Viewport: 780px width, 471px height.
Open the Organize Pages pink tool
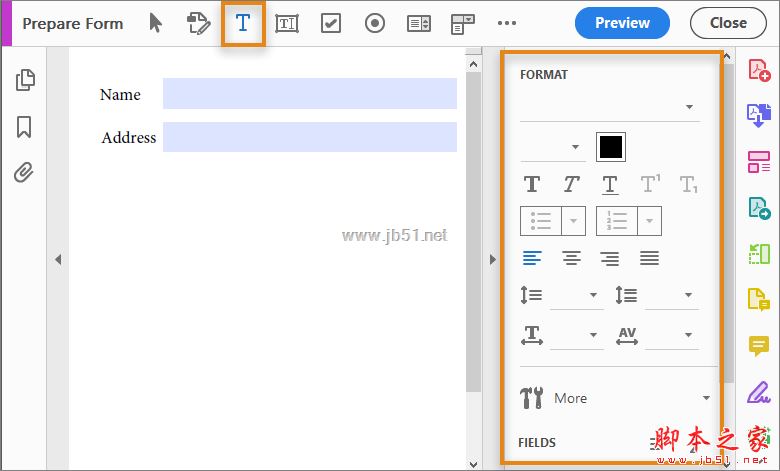tap(759, 162)
